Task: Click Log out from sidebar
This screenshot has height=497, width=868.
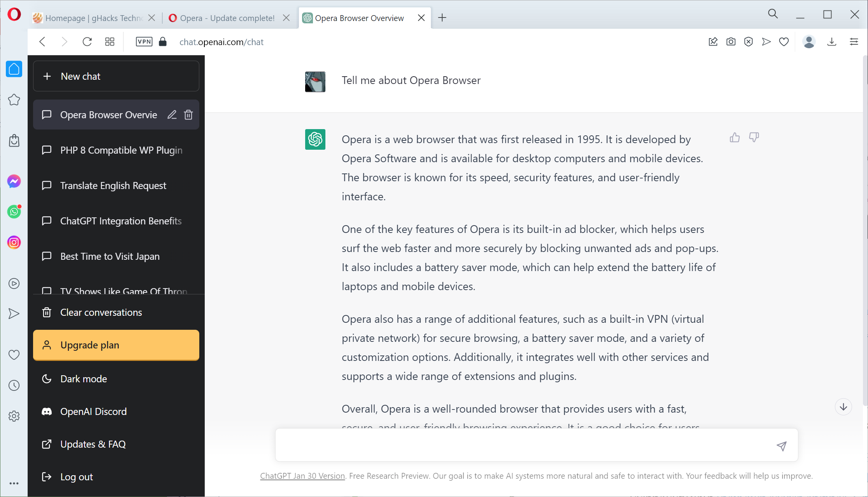Action: [x=76, y=477]
